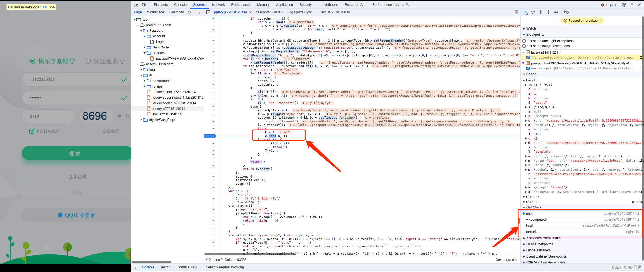Toggle the 下次自动登录 checkbox

point(32,131)
